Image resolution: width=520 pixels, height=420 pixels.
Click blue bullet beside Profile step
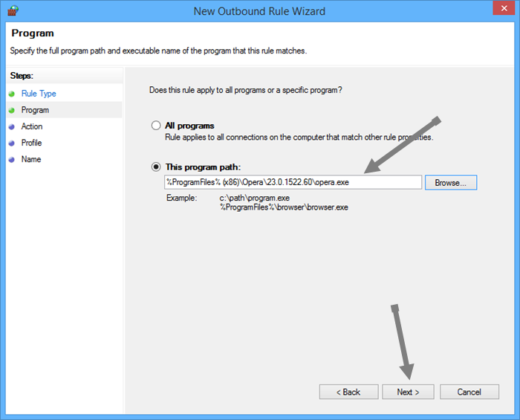coord(12,143)
